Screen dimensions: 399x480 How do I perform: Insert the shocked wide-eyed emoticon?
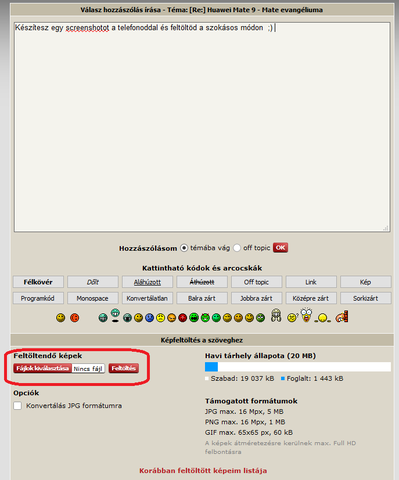(x=307, y=315)
